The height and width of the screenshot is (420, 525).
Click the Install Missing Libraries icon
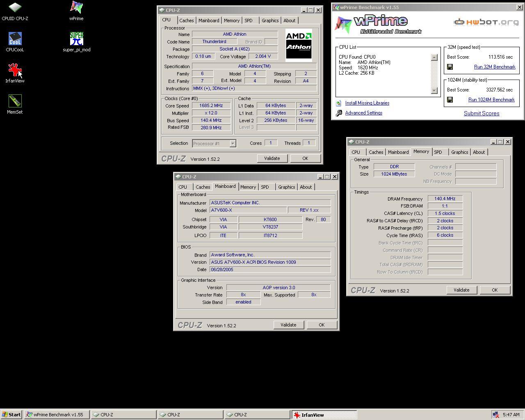click(x=338, y=103)
